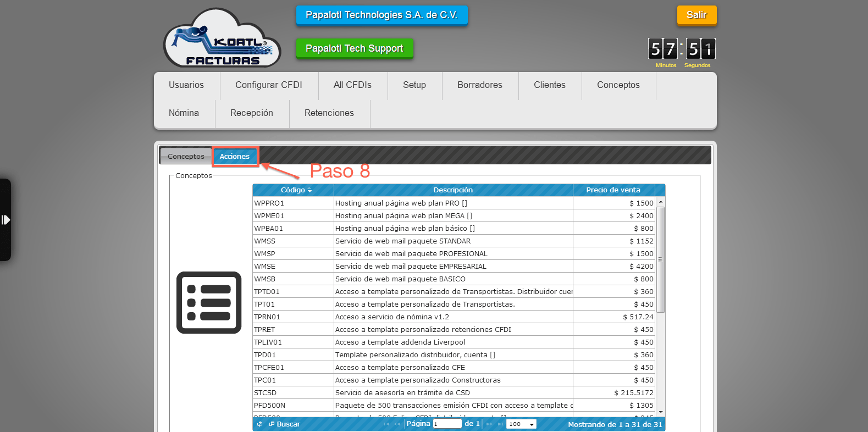Select row with code WMSE
The width and height of the screenshot is (868, 432).
click(454, 266)
